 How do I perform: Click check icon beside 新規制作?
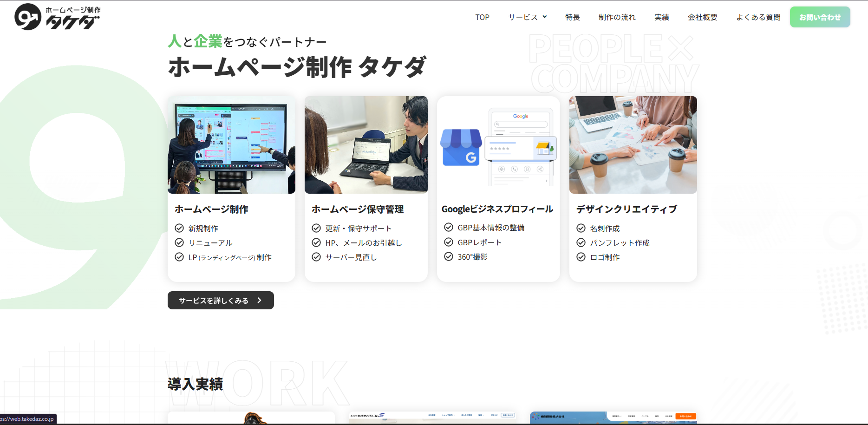coord(179,228)
